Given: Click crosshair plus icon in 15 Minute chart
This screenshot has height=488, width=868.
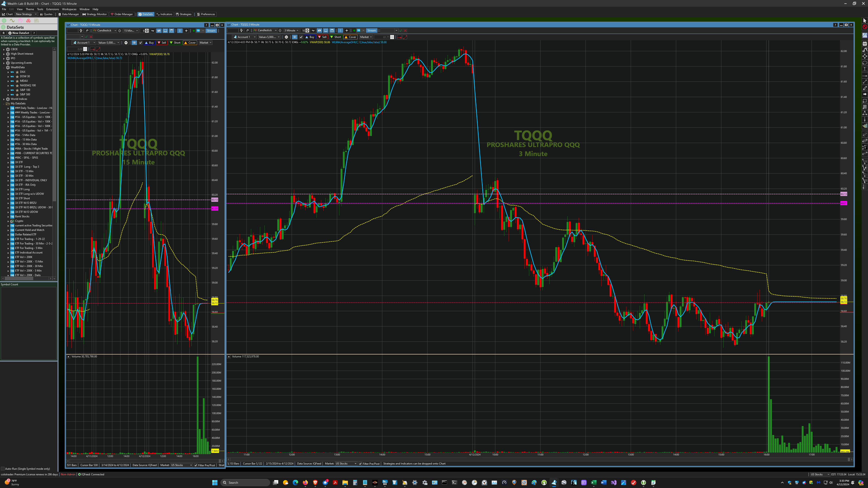Looking at the screenshot, I should (x=186, y=31).
